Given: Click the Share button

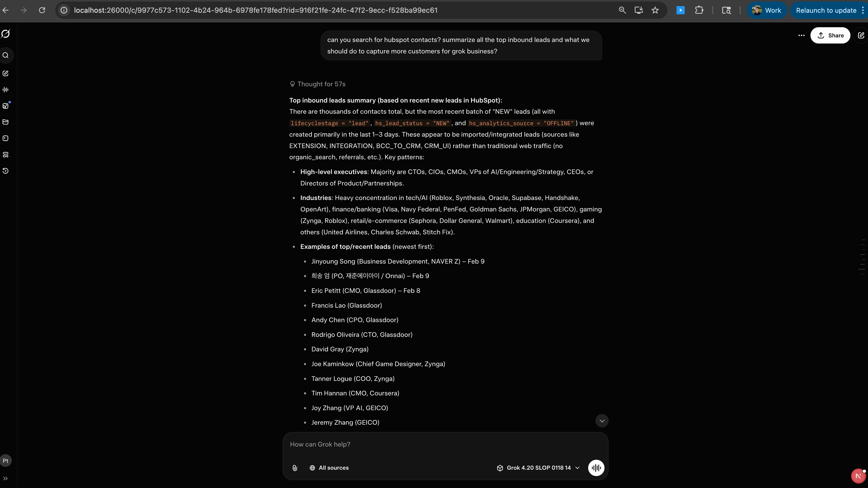Looking at the screenshot, I should 830,35.
